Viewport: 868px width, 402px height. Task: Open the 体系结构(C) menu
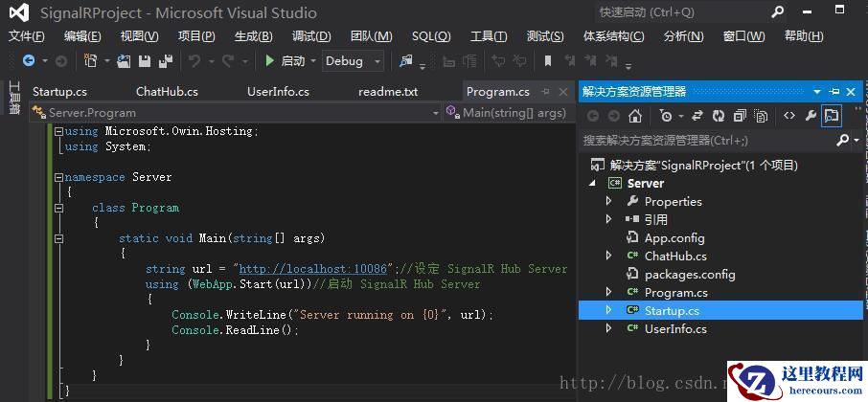(614, 36)
